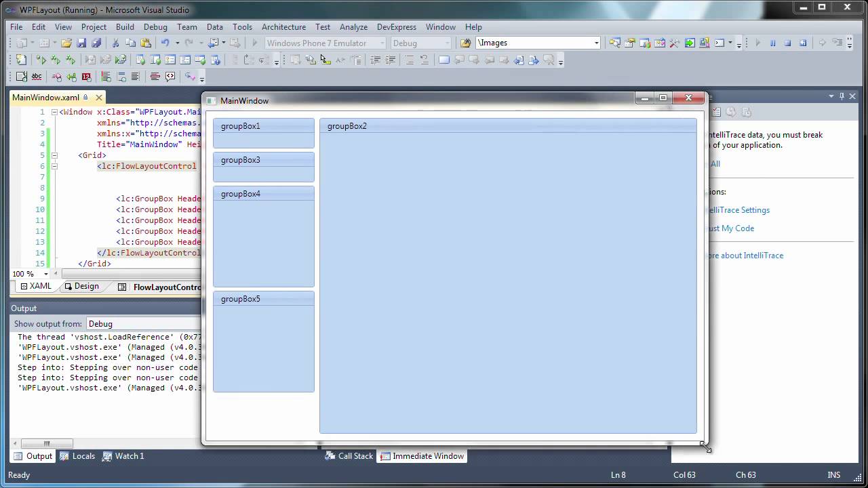868x488 pixels.
Task: Select the Immediate Window tab
Action: [422, 456]
